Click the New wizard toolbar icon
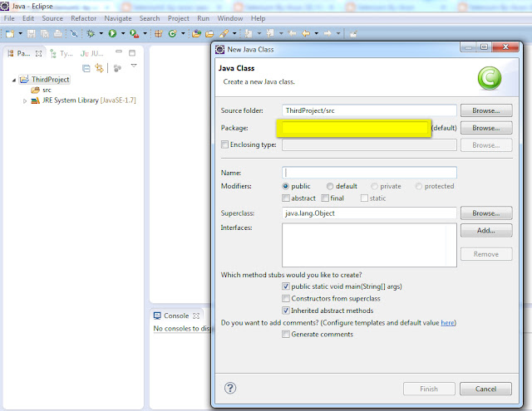 point(10,33)
